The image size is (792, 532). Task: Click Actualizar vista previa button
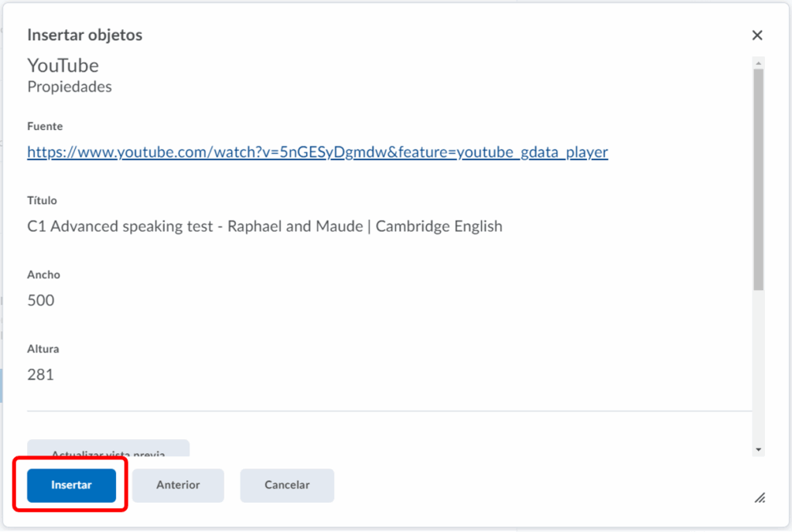pyautogui.click(x=108, y=448)
